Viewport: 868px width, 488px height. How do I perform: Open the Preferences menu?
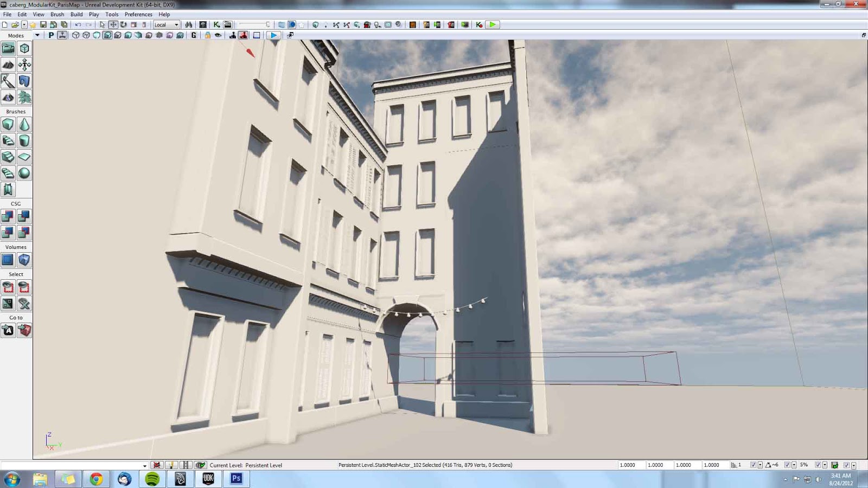tap(138, 14)
